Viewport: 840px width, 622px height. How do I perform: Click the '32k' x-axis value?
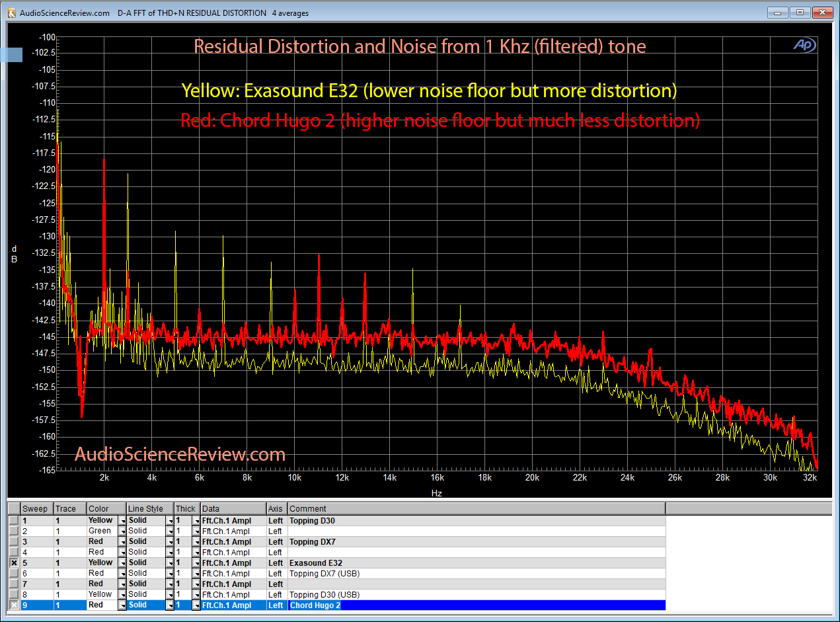810,477
